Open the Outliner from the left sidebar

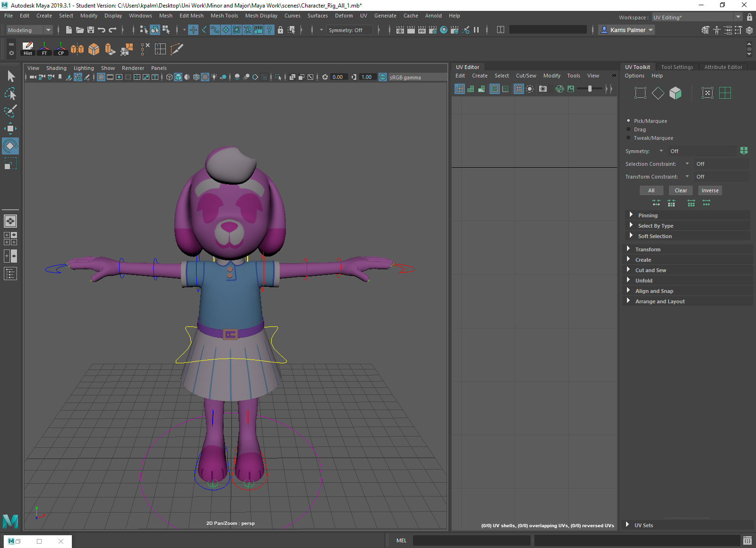coord(10,274)
